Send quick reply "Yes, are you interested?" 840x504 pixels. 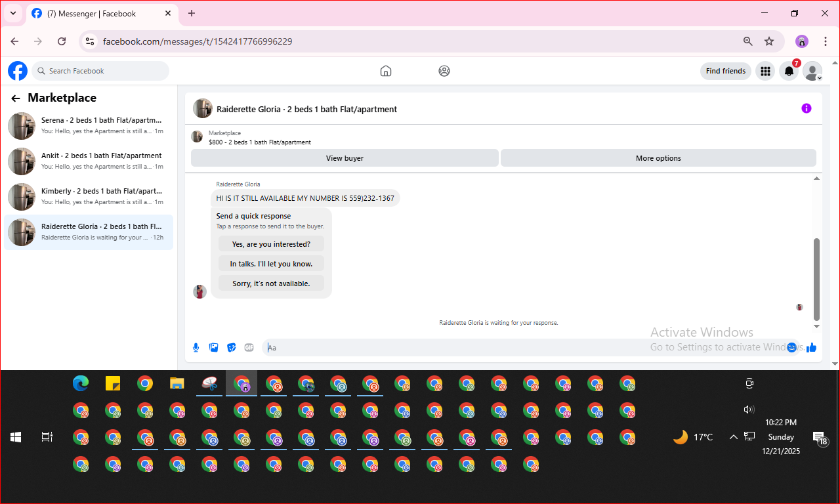tap(271, 244)
